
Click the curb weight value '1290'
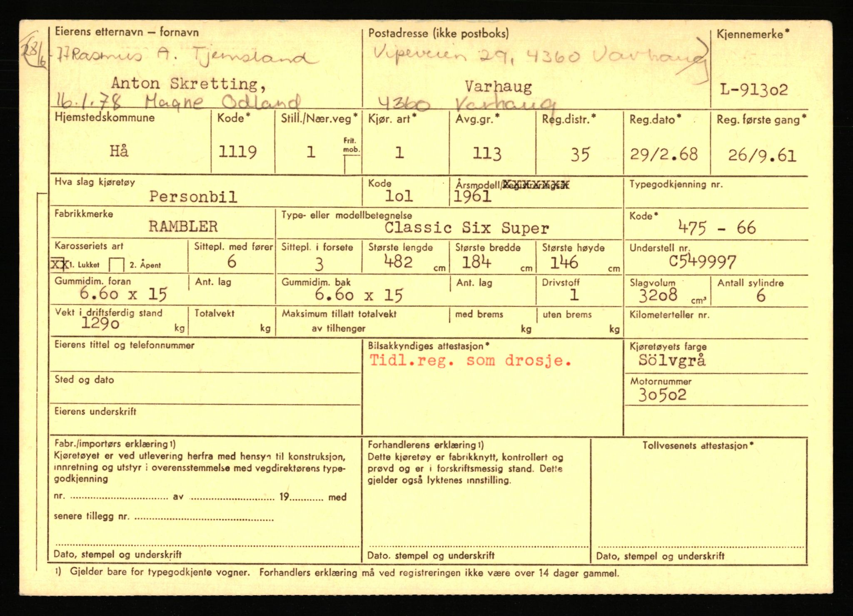100,323
